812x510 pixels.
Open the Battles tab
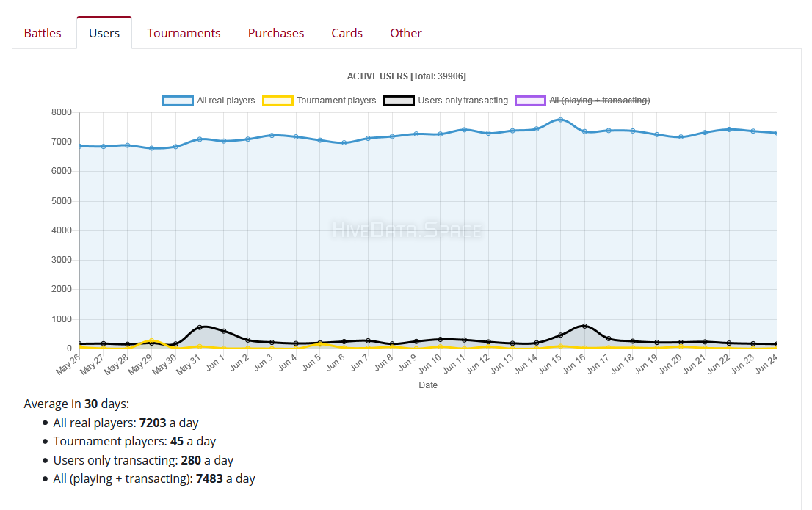(43, 33)
